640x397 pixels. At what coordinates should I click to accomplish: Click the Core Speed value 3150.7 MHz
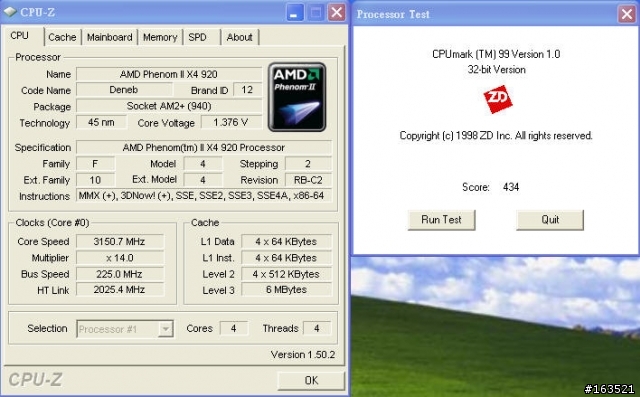120,242
